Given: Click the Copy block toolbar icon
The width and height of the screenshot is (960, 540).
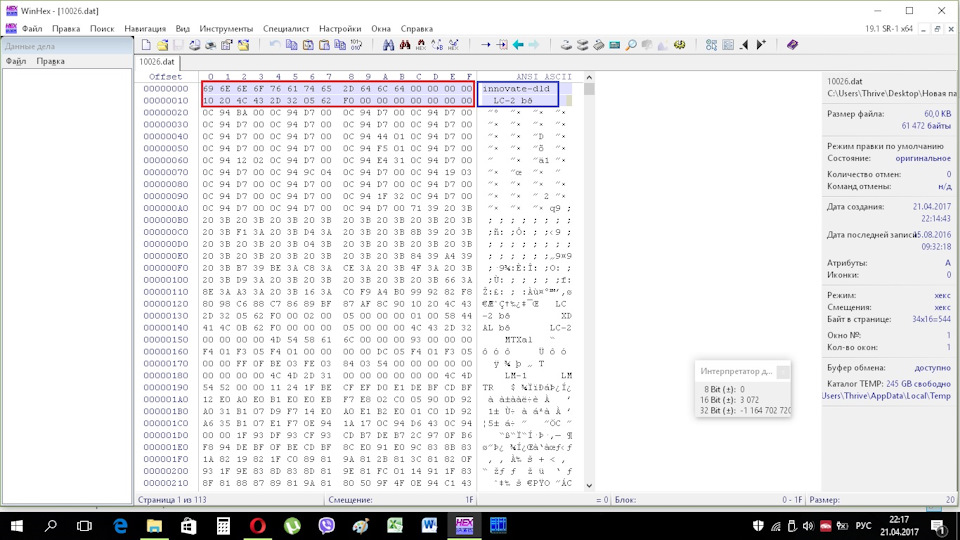Looking at the screenshot, I should coord(291,45).
